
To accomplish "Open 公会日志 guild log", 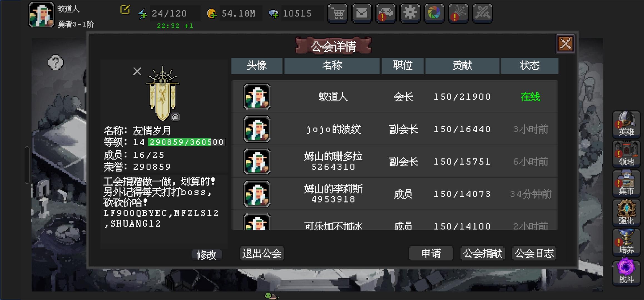I will point(534,253).
